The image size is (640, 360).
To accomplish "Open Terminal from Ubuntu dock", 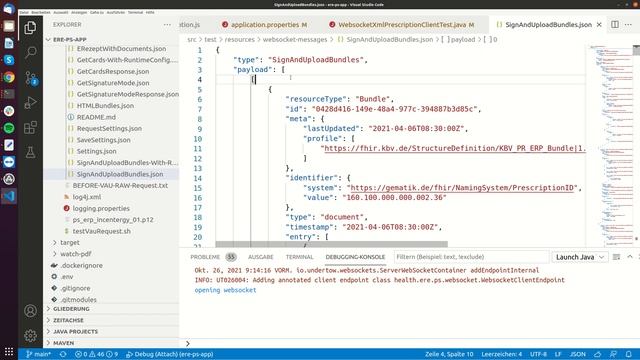I will click(9, 94).
